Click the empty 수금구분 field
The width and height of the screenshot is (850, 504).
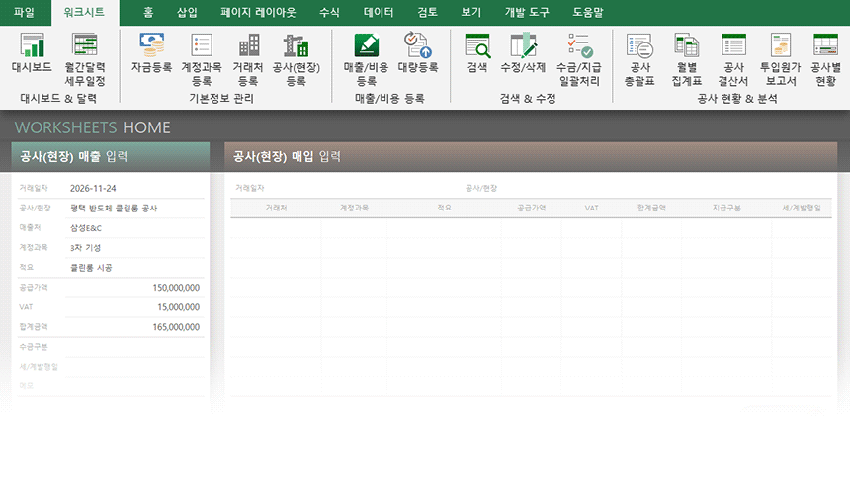pos(133,347)
